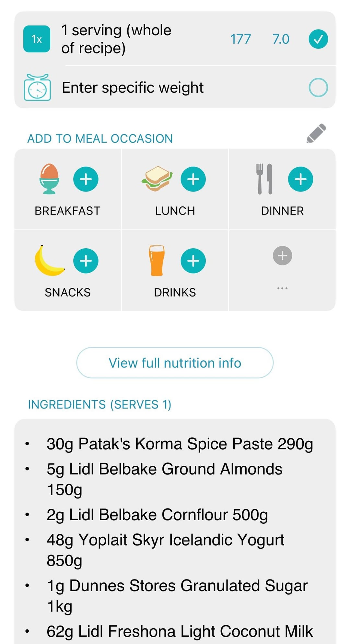Select the 1 serving checkmark option
Viewport: 350px width, 644px height.
point(318,39)
